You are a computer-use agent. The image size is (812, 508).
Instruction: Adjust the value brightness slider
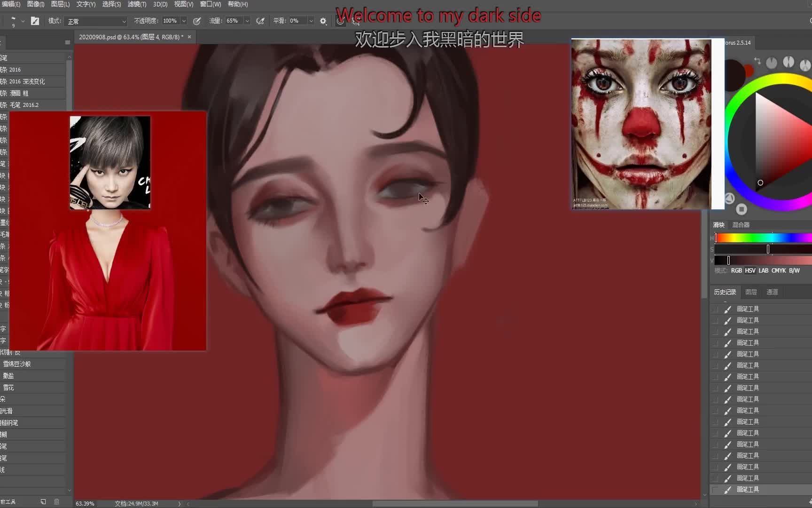(x=763, y=260)
